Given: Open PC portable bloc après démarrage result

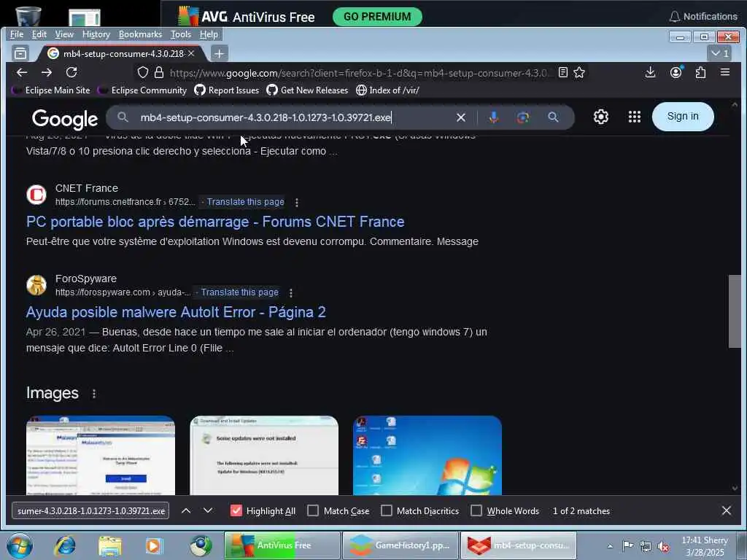Looking at the screenshot, I should 215,222.
